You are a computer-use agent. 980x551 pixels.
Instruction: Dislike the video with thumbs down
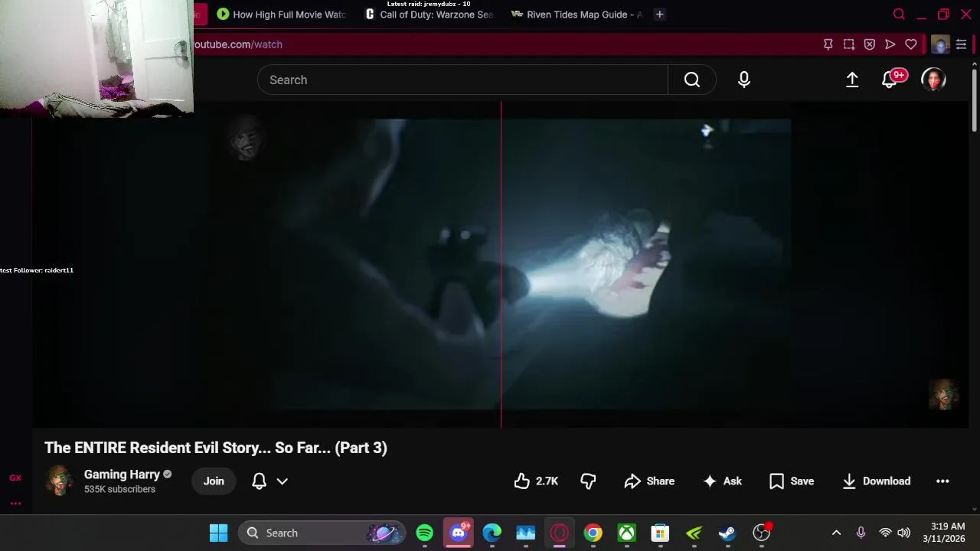tap(588, 481)
